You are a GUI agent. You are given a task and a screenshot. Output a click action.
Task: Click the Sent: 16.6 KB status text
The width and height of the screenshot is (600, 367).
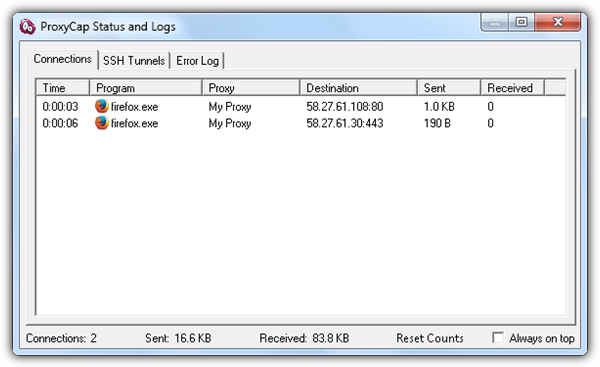(178, 338)
